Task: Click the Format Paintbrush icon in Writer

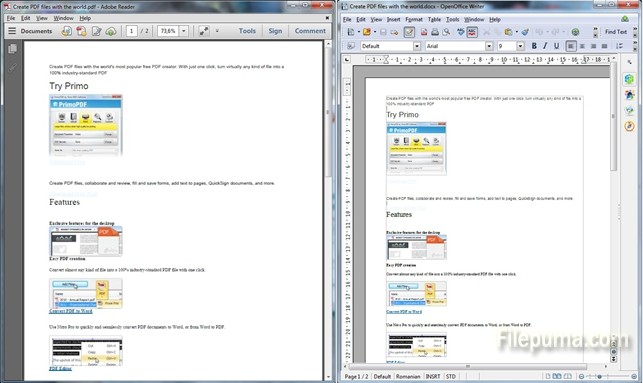Action: click(525, 32)
